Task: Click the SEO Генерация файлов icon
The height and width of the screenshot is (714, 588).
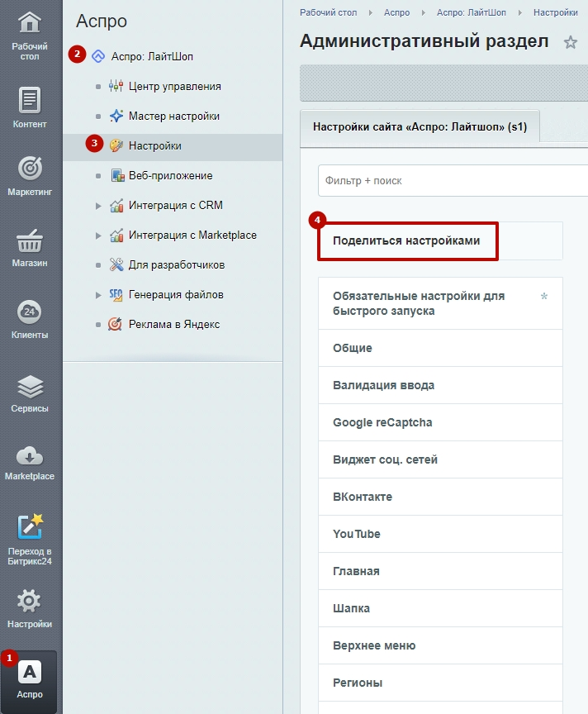Action: point(116,295)
